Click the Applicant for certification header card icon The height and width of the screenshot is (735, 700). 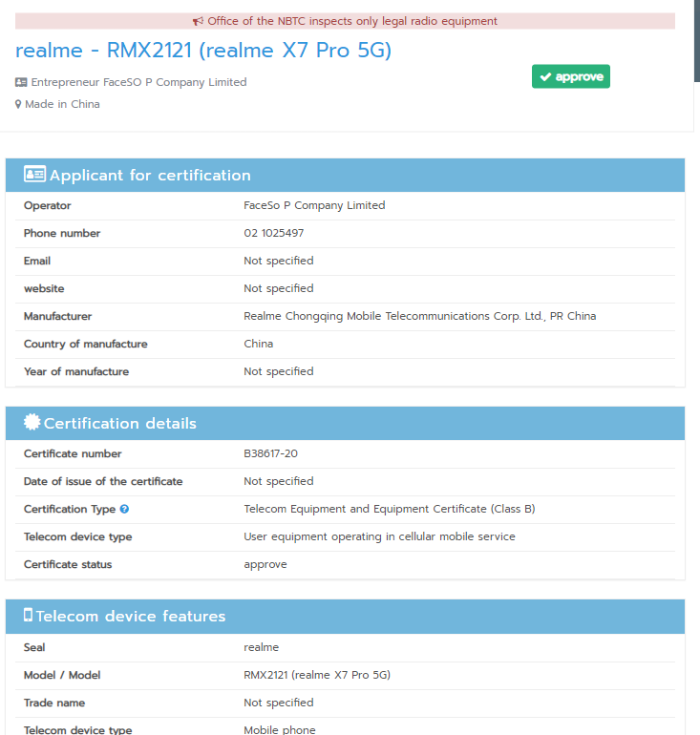click(x=34, y=174)
